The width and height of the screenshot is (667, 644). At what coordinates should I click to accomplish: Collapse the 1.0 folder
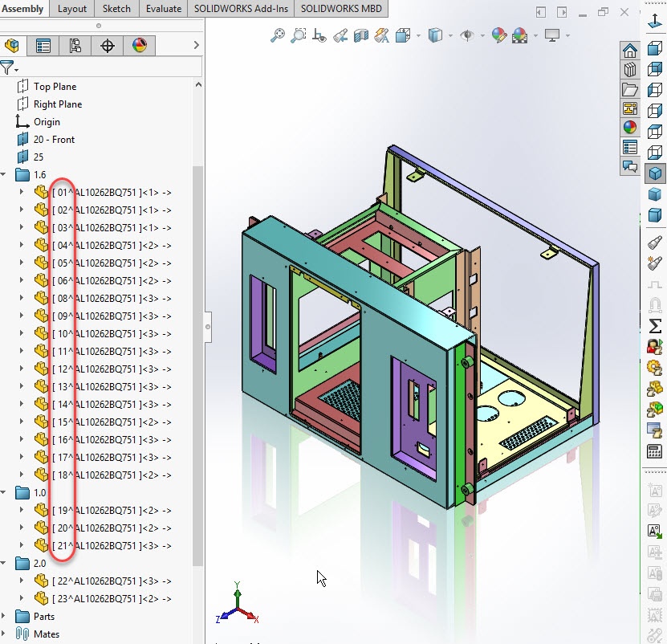3,492
